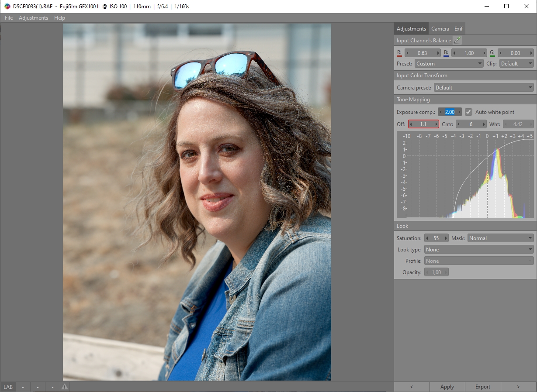Click the app logo in title bar
The width and height of the screenshot is (537, 392).
coord(7,7)
